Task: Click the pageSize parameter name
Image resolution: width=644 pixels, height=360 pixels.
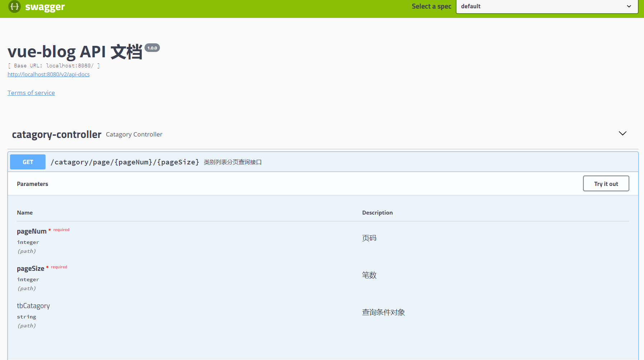Action: pyautogui.click(x=30, y=269)
